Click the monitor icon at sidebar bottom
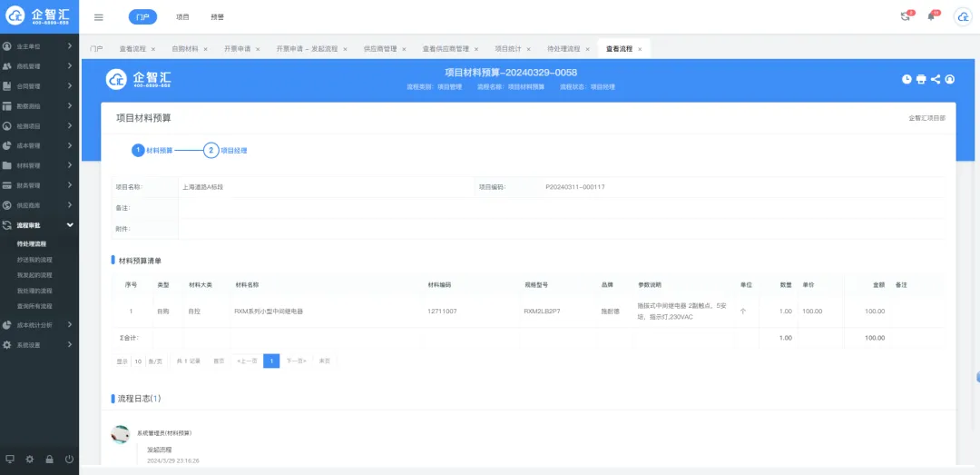The height and width of the screenshot is (475, 980). pyautogui.click(x=10, y=459)
